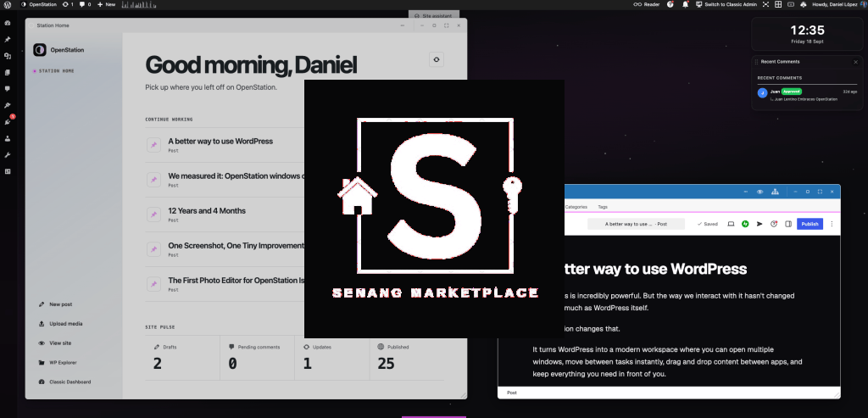Screen dimensions: 868x418
Task: View the comments count in the admin bar
Action: click(85, 4)
